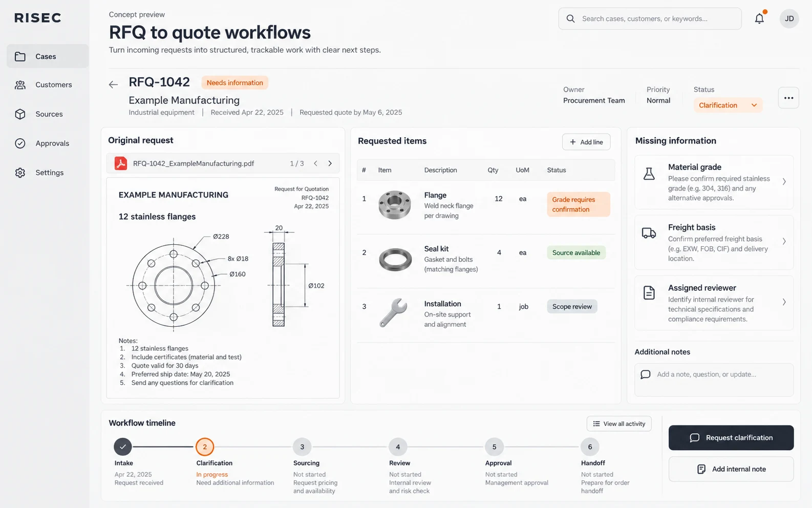Expand the Freight basis item chevron
Viewport: 812px width, 508px height.
pyautogui.click(x=784, y=241)
